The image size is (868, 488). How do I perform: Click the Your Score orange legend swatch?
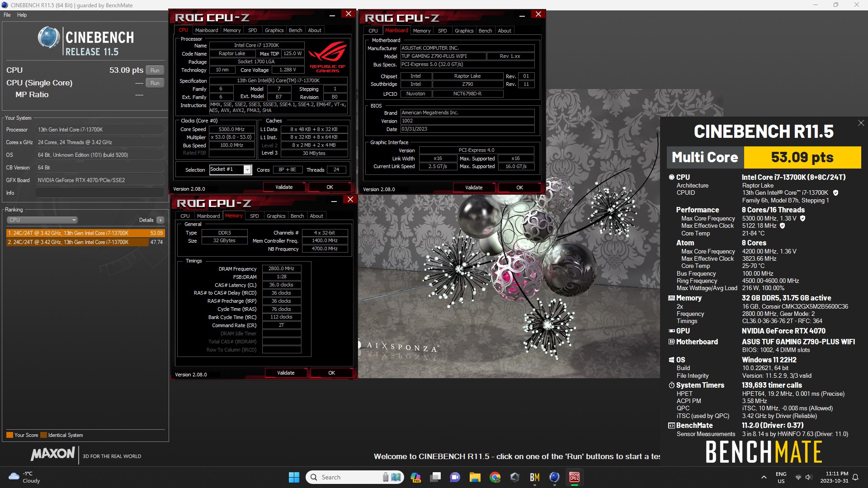(x=9, y=435)
